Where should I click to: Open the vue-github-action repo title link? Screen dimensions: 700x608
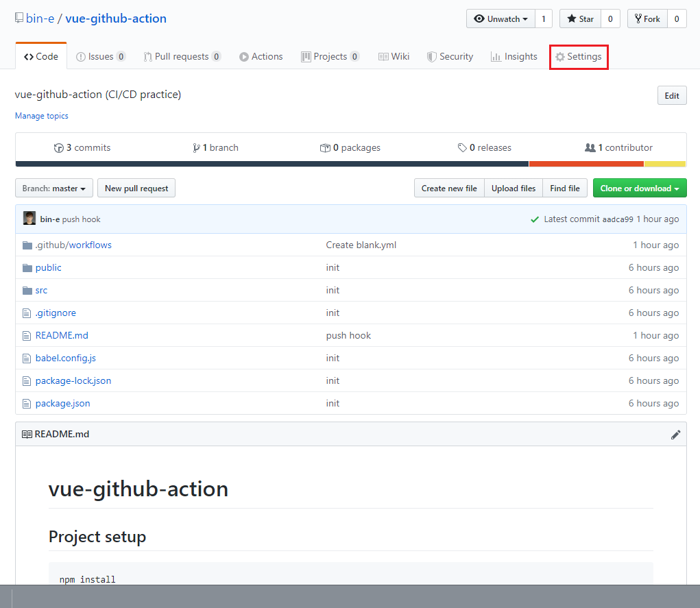click(x=116, y=19)
